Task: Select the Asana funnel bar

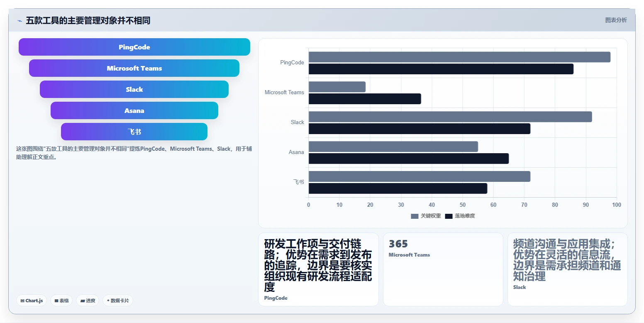Action: (134, 110)
